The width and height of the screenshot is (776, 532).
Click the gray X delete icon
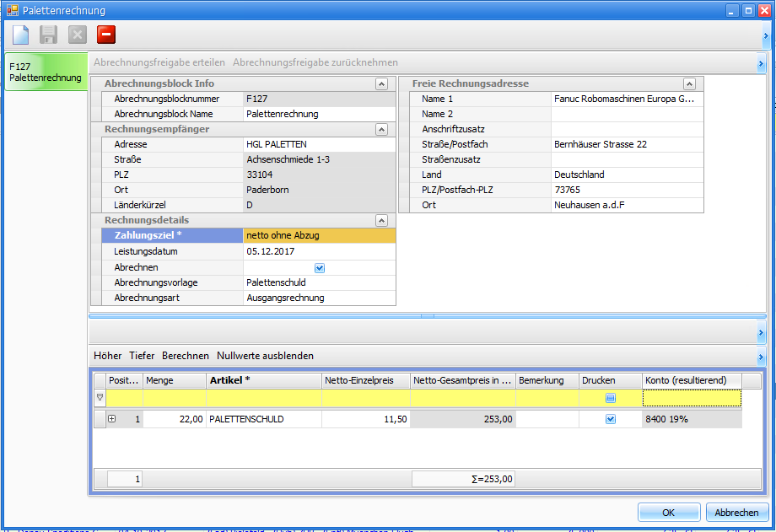pos(78,35)
